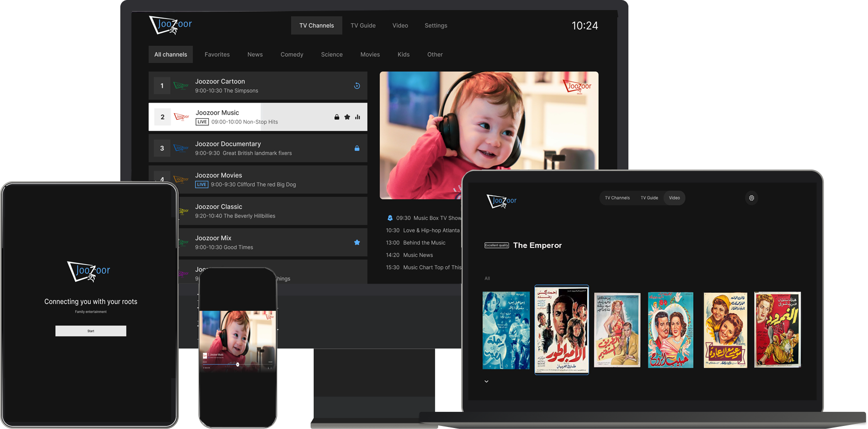Toggle the blue favorite star on Joozoor Mix
This screenshot has width=868, height=429.
(356, 242)
